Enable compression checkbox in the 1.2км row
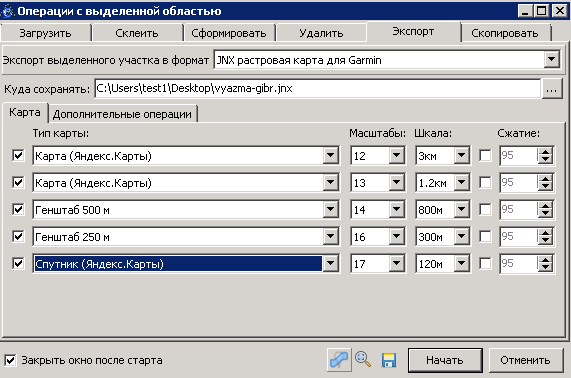The height and width of the screenshot is (378, 571). tap(485, 182)
